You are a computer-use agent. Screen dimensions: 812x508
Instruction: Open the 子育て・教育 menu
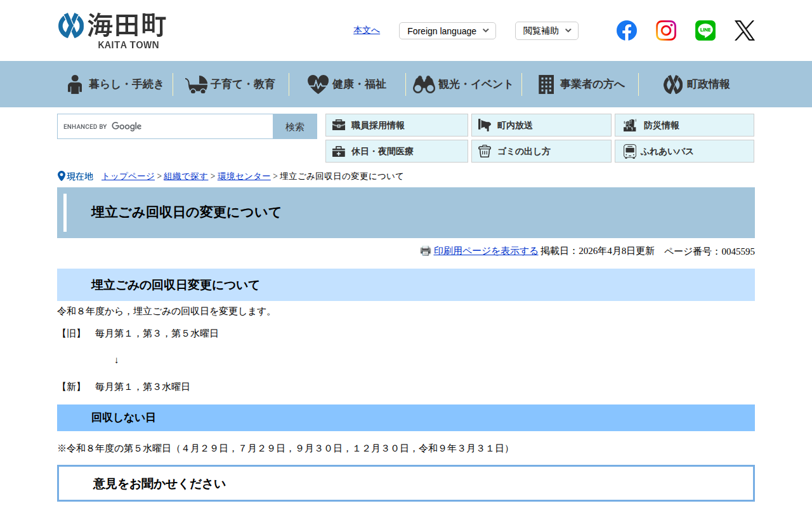pos(231,84)
